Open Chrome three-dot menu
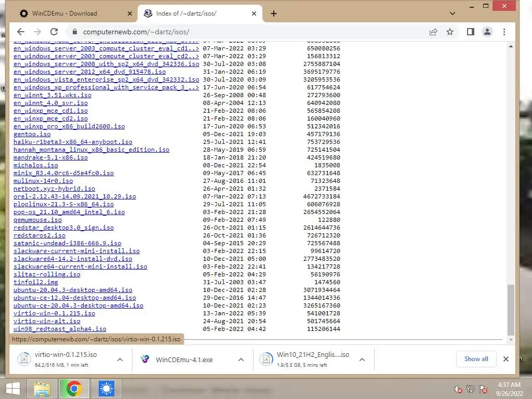The height and width of the screenshot is (399, 532). tap(504, 32)
